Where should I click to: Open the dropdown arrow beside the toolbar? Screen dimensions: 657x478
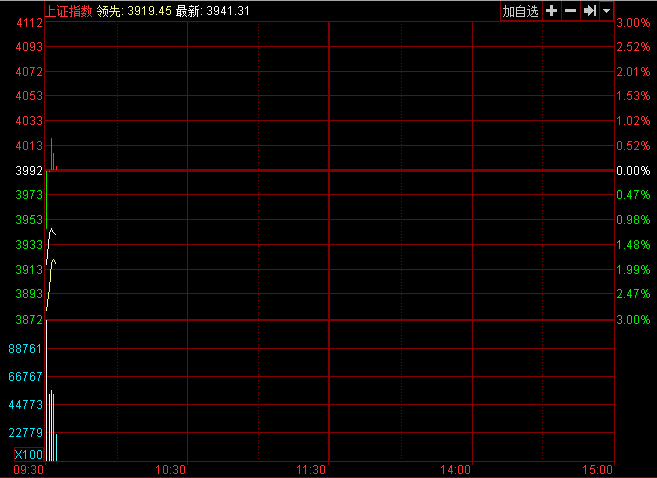(606, 11)
